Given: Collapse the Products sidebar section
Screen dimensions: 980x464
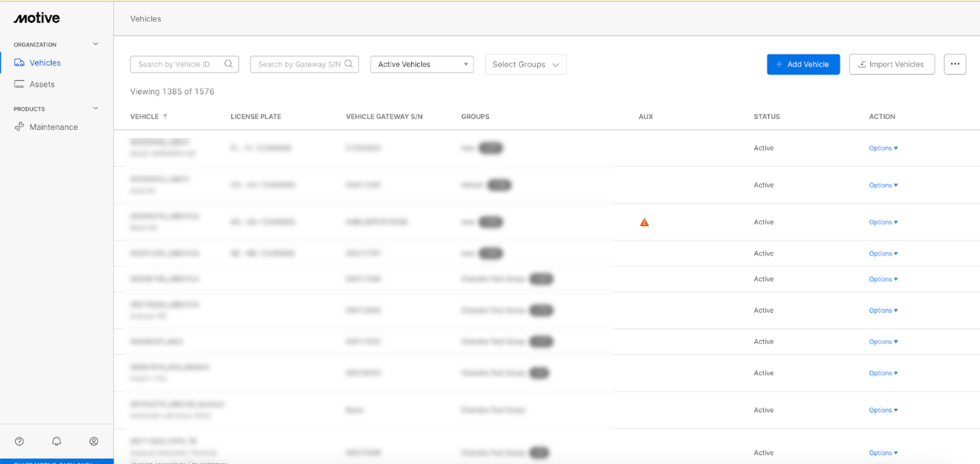Looking at the screenshot, I should point(95,108).
